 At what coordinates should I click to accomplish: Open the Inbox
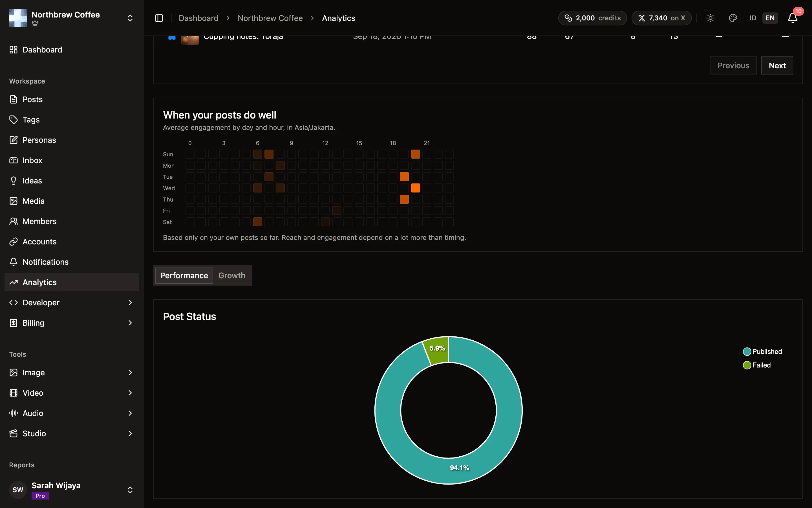(72, 160)
